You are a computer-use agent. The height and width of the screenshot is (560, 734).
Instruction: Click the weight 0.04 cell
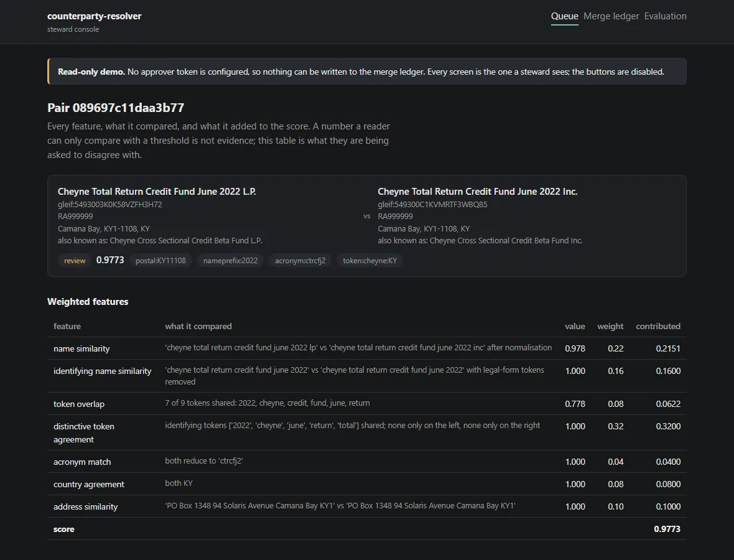coord(616,462)
